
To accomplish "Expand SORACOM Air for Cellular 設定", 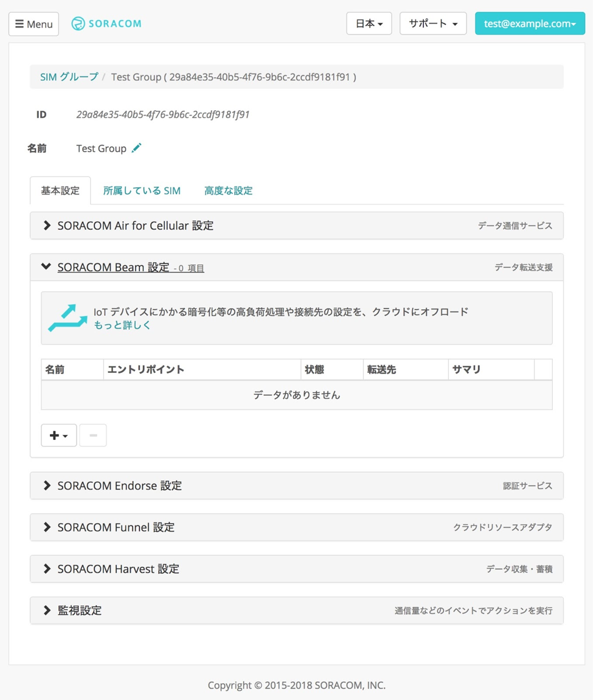I will 297,226.
